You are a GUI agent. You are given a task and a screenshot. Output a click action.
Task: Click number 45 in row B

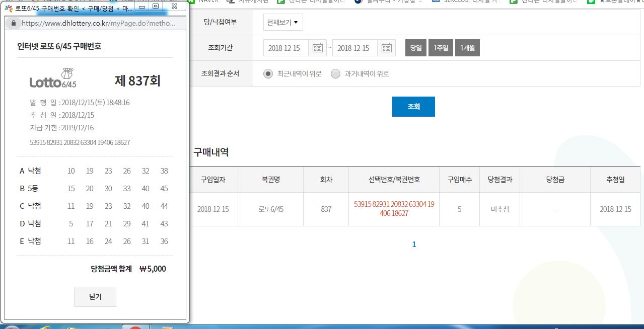pos(164,189)
